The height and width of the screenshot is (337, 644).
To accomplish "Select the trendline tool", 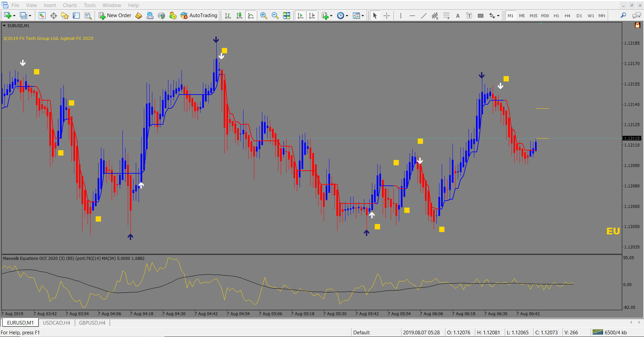I will (x=424, y=15).
